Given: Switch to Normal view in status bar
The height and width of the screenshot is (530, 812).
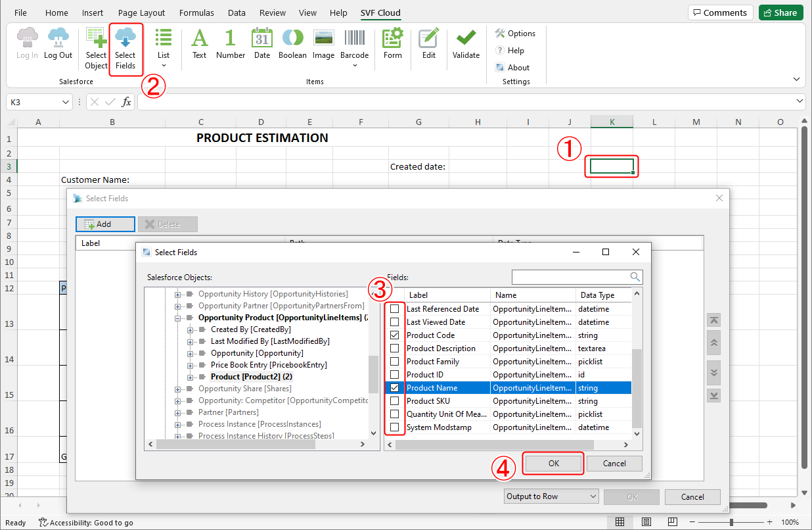Looking at the screenshot, I should tap(620, 522).
